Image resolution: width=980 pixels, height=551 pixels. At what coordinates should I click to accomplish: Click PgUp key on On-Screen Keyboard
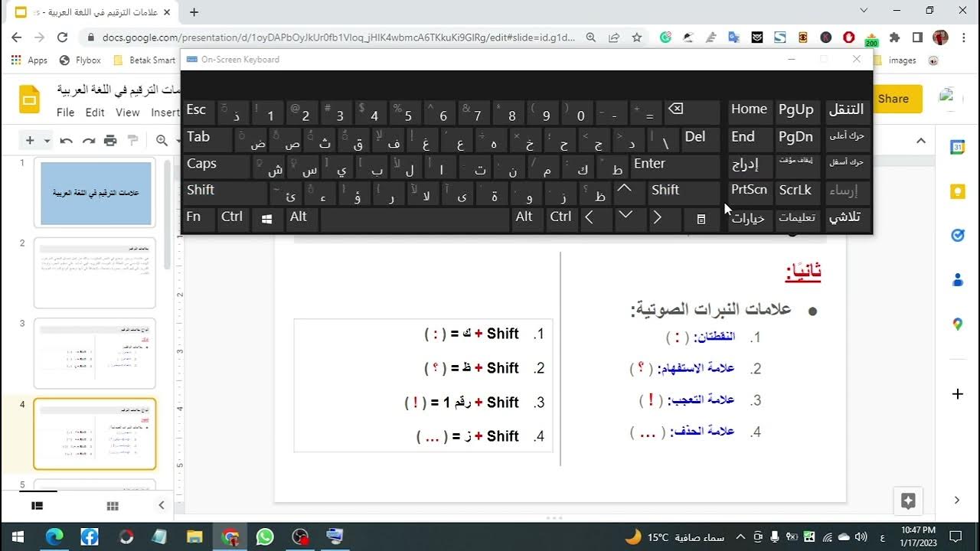pyautogui.click(x=797, y=112)
